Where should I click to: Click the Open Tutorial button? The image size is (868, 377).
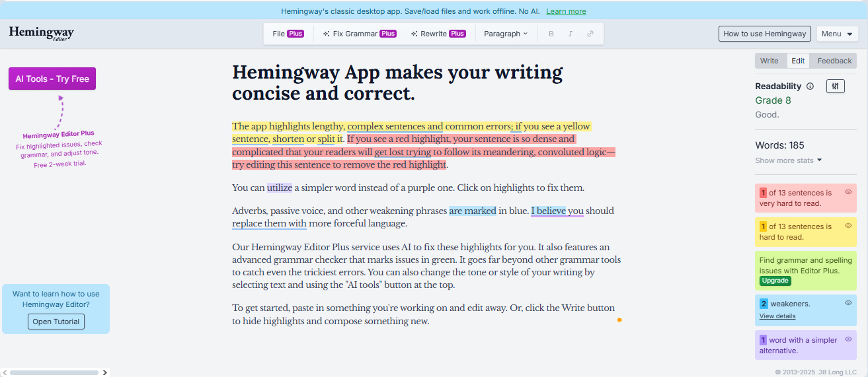tap(56, 322)
